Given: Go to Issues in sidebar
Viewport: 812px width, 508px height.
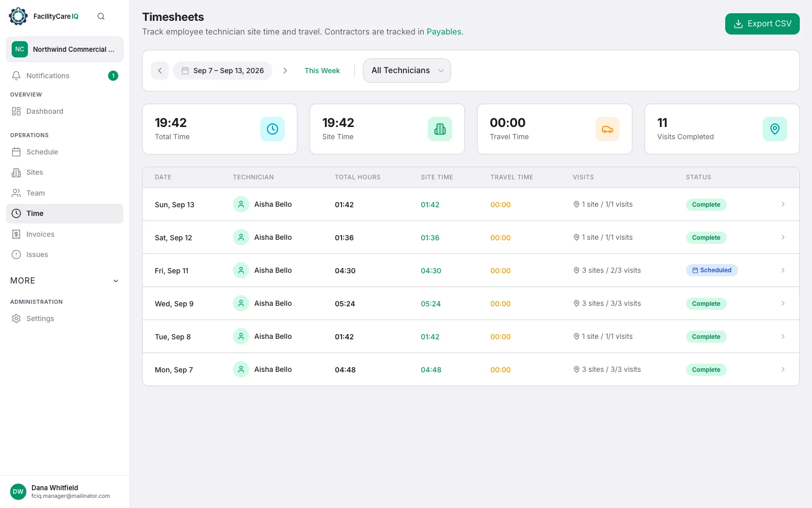Looking at the screenshot, I should tap(64, 255).
